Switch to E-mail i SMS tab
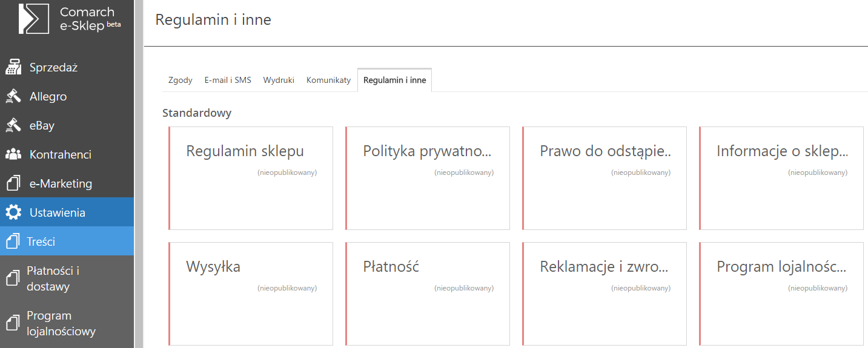Image resolution: width=868 pixels, height=348 pixels. click(228, 80)
